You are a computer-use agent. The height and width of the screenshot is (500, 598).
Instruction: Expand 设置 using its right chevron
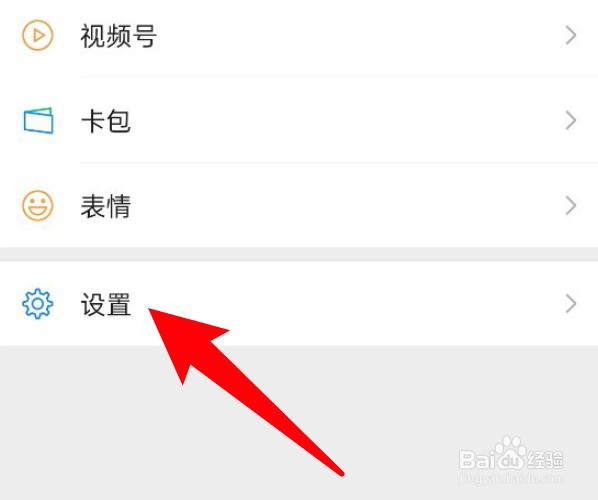pyautogui.click(x=571, y=304)
